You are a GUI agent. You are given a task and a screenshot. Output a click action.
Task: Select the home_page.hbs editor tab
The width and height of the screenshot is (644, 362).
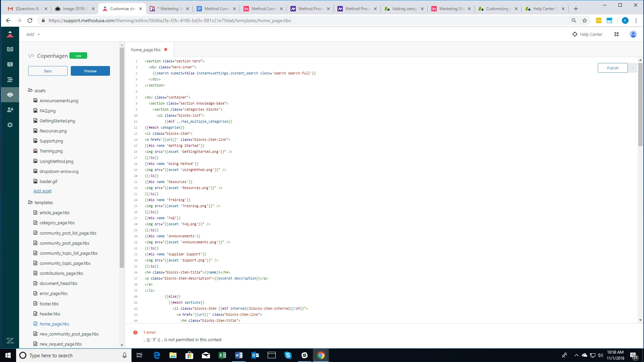click(x=146, y=50)
